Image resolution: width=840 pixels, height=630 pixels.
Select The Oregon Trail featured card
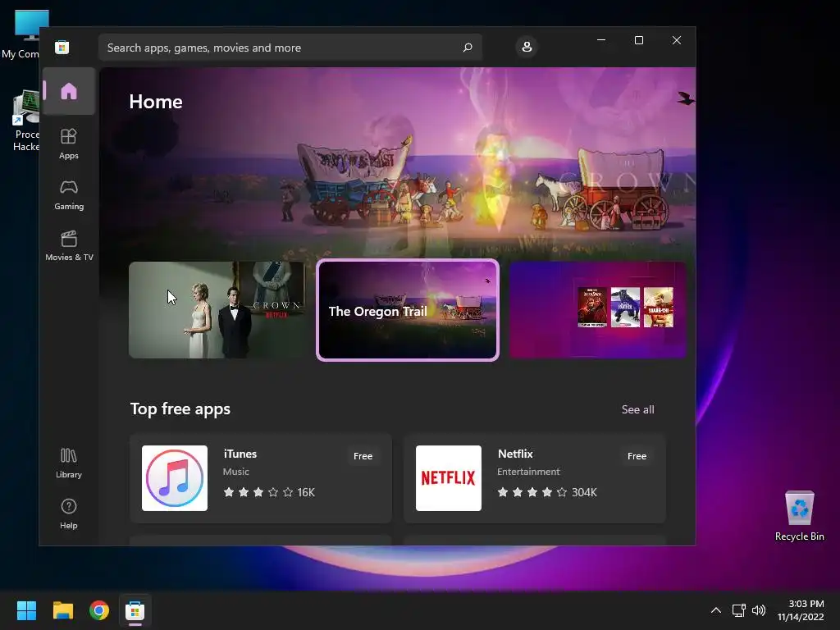tap(408, 309)
